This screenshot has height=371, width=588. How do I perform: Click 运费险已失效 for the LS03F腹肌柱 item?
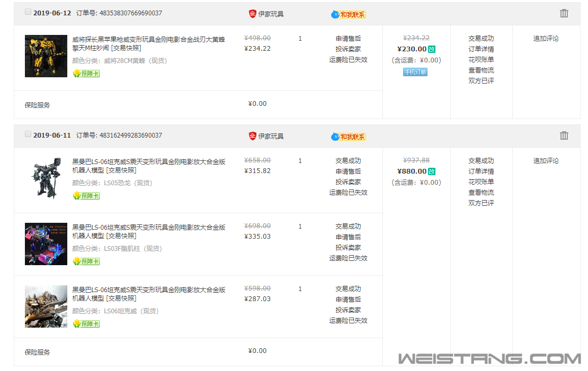[x=348, y=258]
